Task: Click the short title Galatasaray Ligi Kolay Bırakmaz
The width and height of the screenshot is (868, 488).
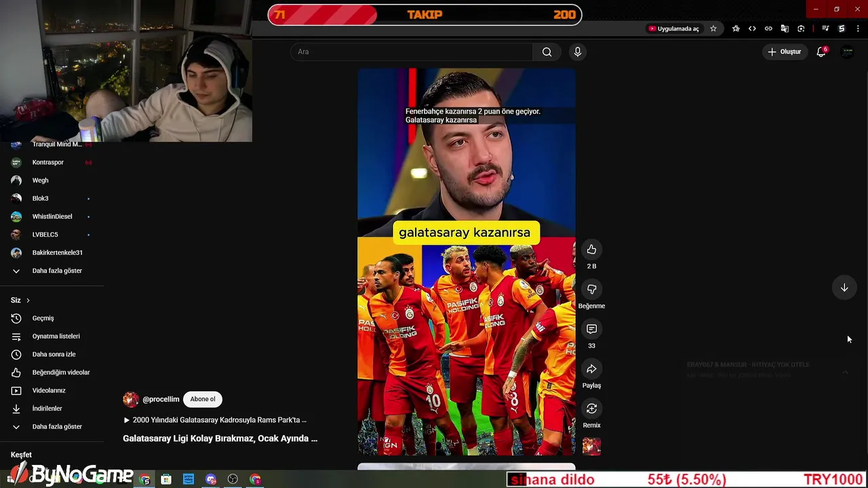Action: click(x=220, y=439)
